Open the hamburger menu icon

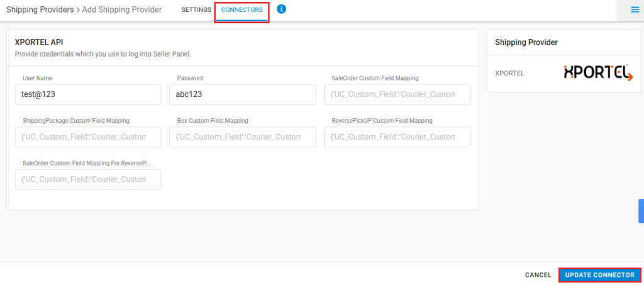point(635,10)
